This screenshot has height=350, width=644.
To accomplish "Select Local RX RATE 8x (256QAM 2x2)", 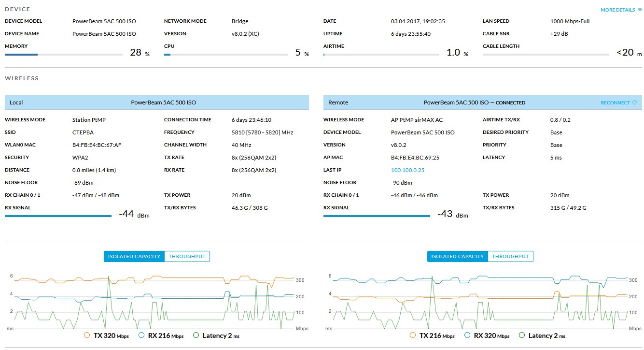I will tap(254, 170).
